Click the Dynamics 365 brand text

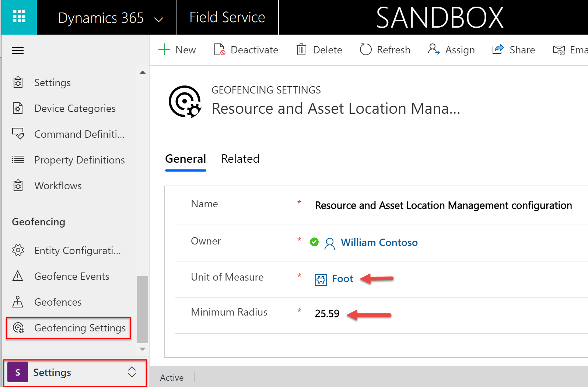click(x=101, y=18)
